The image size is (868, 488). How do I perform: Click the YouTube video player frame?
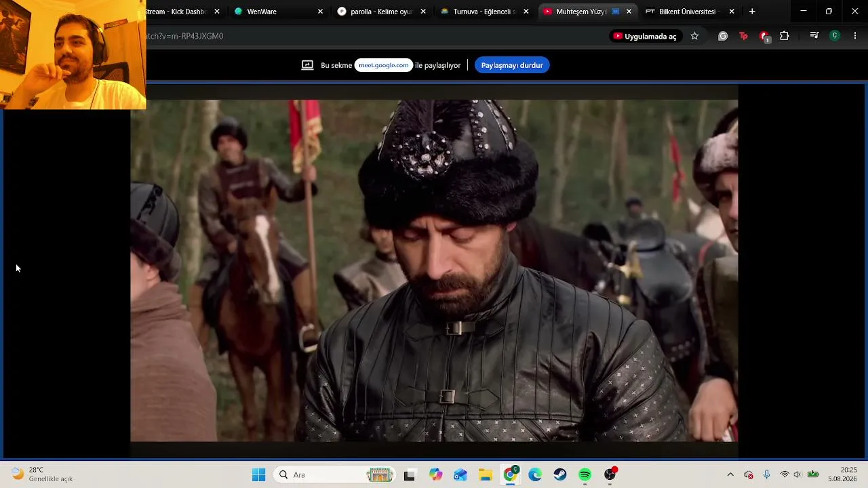coord(434,270)
